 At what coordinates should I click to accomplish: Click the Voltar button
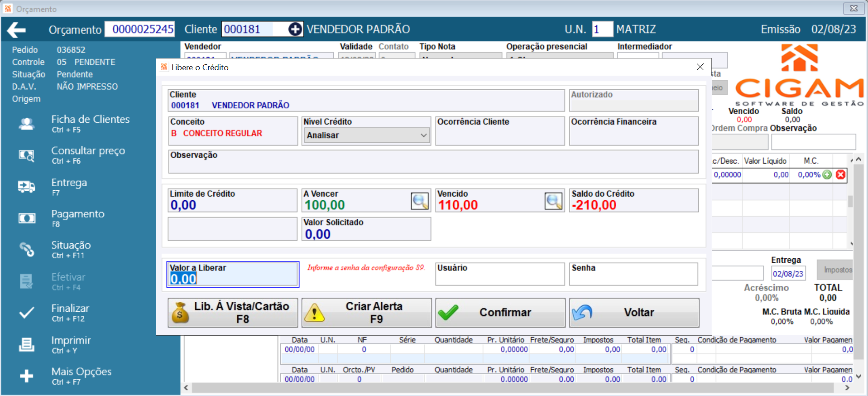[634, 313]
